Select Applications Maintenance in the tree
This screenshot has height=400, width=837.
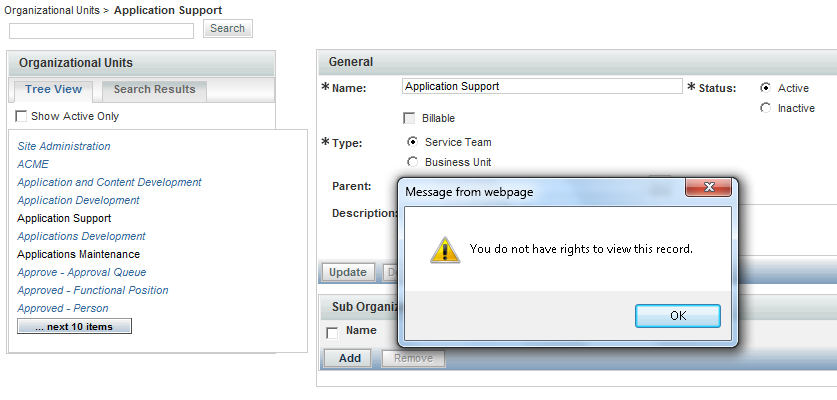(79, 254)
